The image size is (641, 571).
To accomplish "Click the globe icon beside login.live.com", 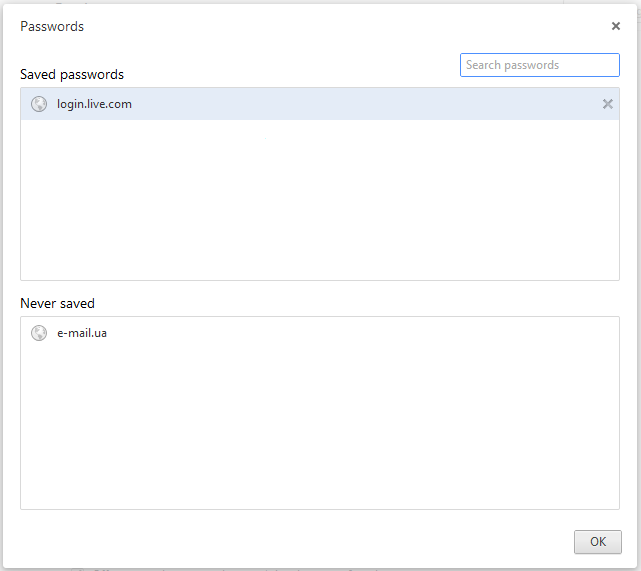I will 39,104.
